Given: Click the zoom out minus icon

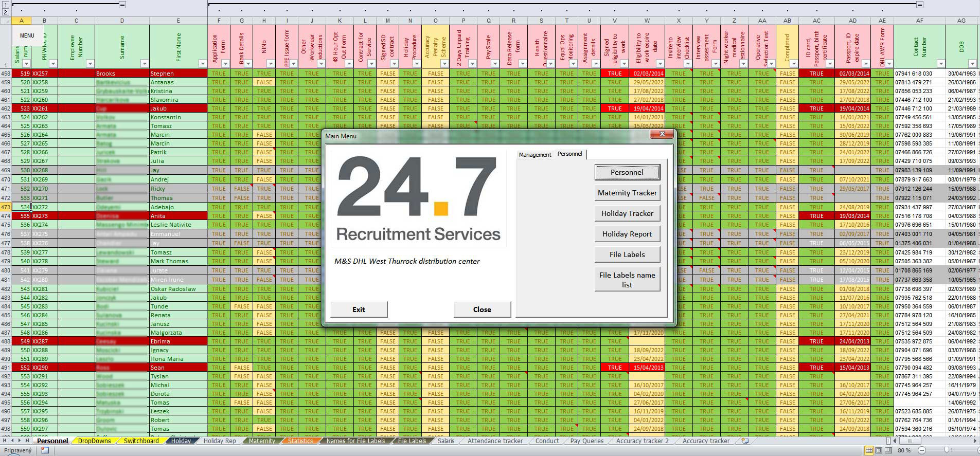Looking at the screenshot, I should pyautogui.click(x=921, y=450).
